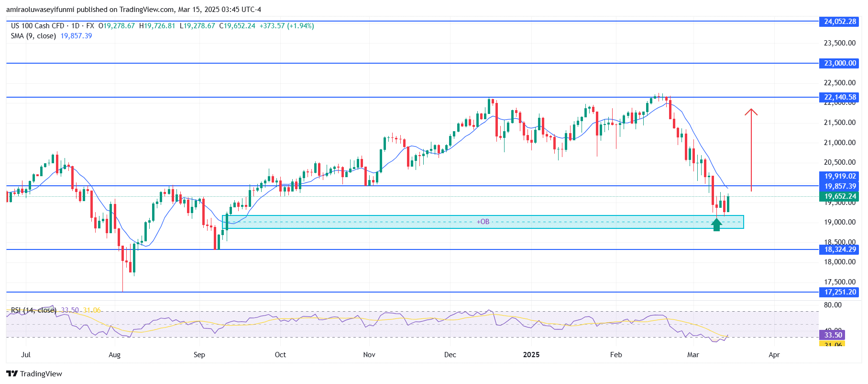Screen dimensions: 868x384
Task: Click the green up arrow marker in order block
Action: click(x=716, y=225)
